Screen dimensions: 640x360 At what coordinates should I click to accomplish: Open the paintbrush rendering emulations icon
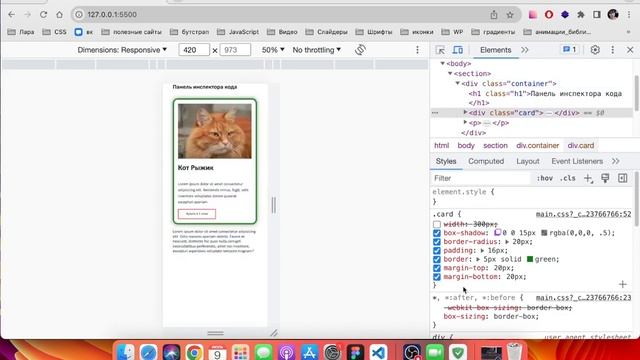point(605,178)
